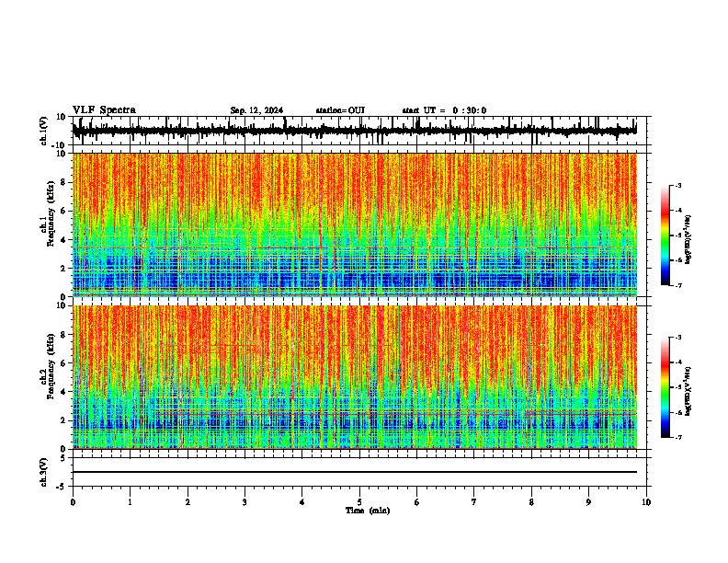Click the time axis tick label '8'
Screen dimensions: 728x563
531,502
